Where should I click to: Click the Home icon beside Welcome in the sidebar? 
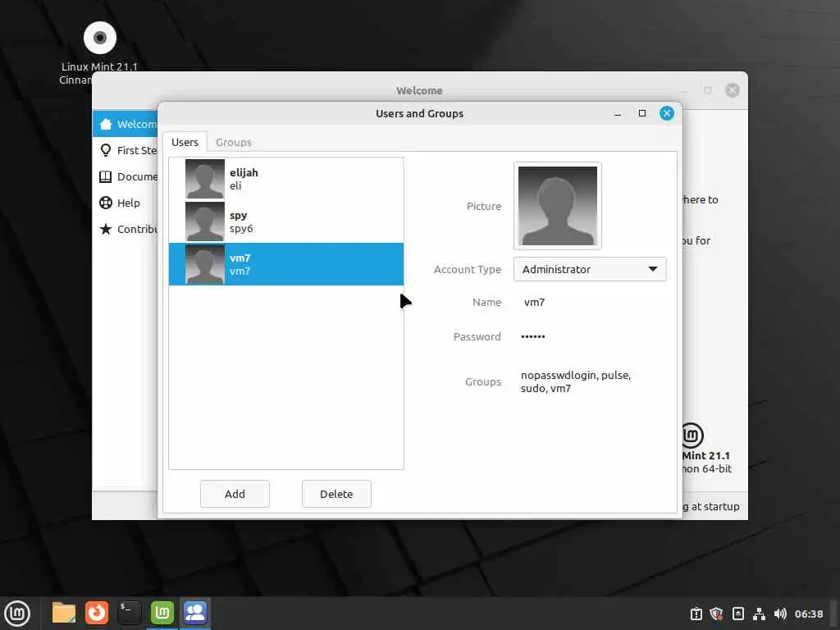[x=106, y=125]
